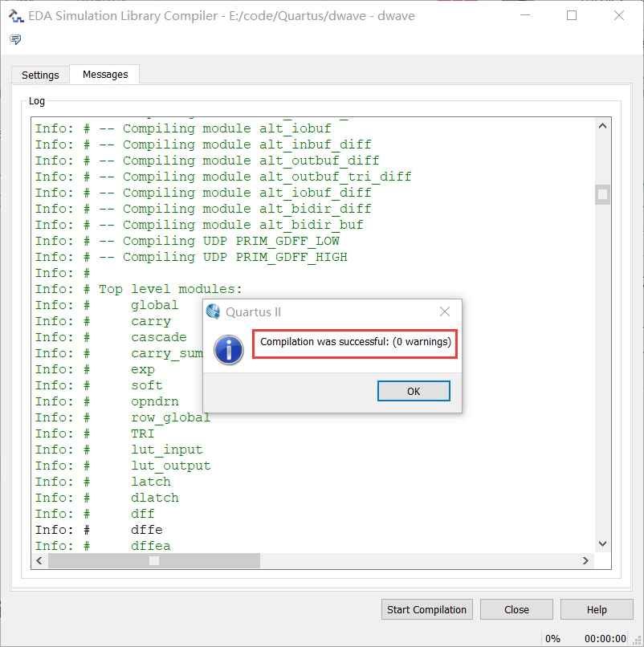This screenshot has width=644, height=647.
Task: Minimize the EDA Simulation Library Compiler window
Action: (x=525, y=15)
